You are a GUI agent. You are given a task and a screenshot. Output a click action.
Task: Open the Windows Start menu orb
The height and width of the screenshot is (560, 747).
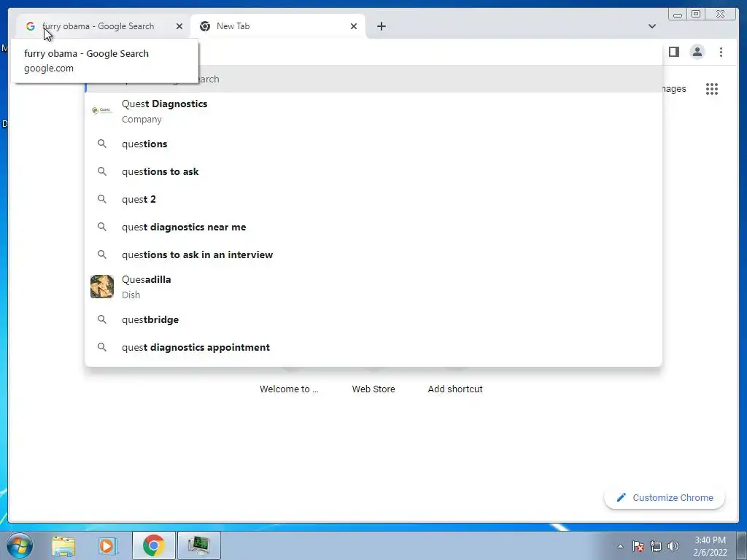tap(20, 545)
